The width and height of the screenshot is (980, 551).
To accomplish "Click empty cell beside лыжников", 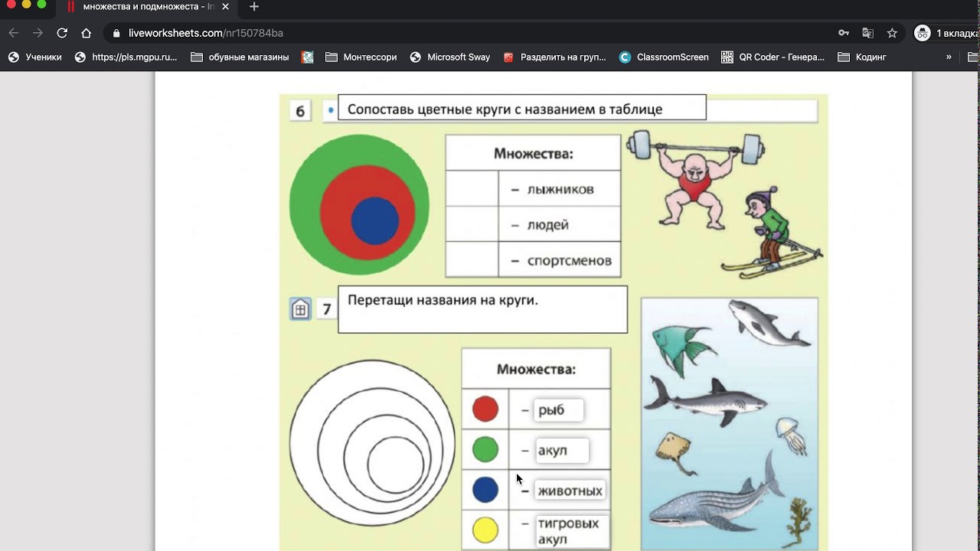I will 472,188.
